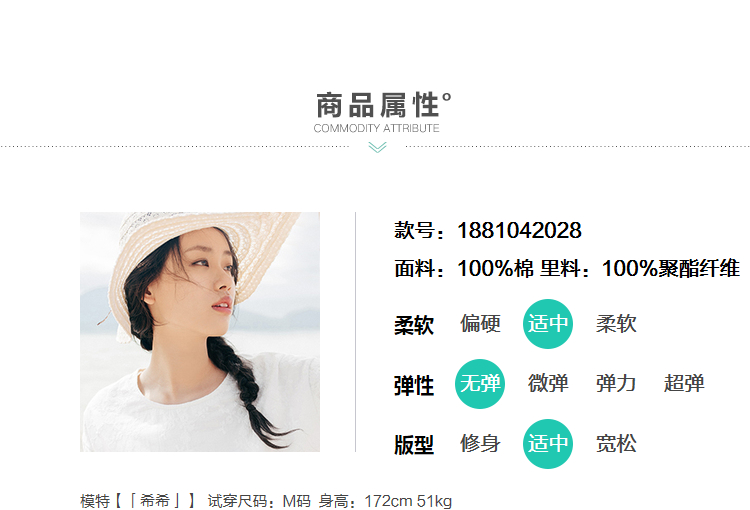Select 超弹 elasticity option
The width and height of the screenshot is (750, 510).
[684, 384]
